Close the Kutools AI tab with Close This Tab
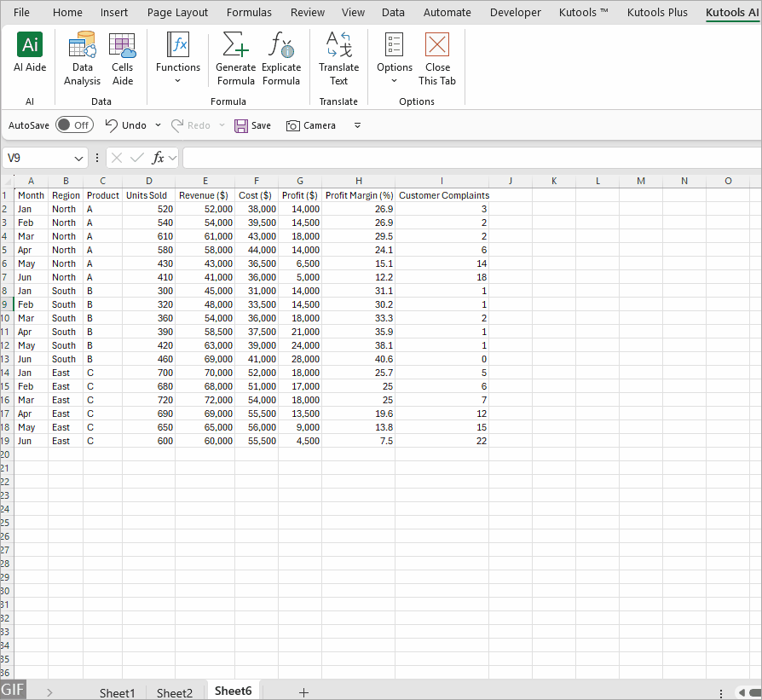This screenshot has width=762, height=700. [x=436, y=57]
